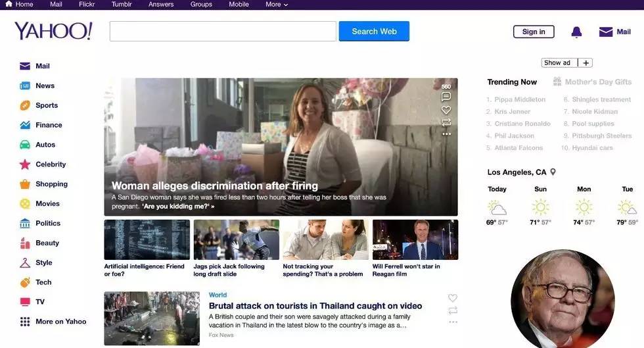Click trending topic Phil Jackson

(514, 136)
